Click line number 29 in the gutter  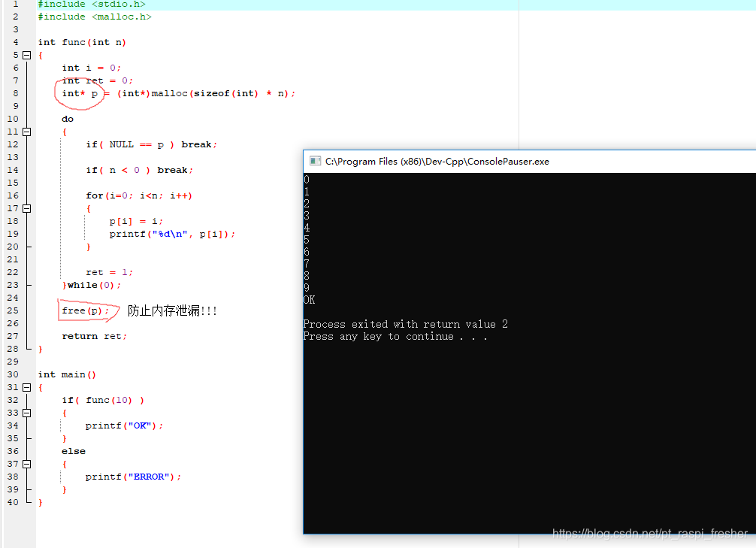coord(13,362)
